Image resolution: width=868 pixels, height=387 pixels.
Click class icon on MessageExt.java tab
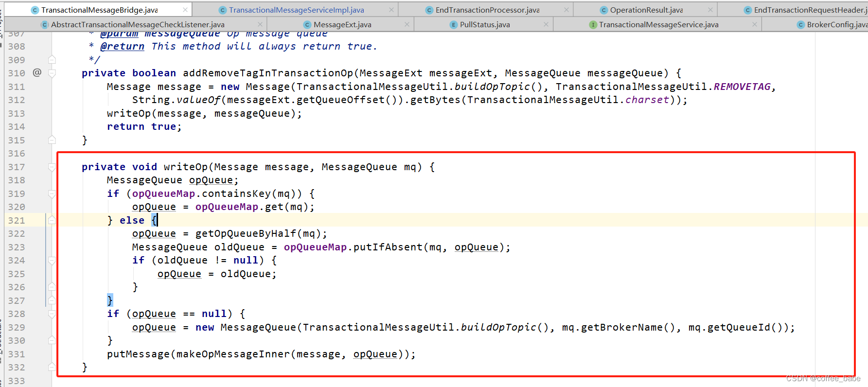click(307, 25)
